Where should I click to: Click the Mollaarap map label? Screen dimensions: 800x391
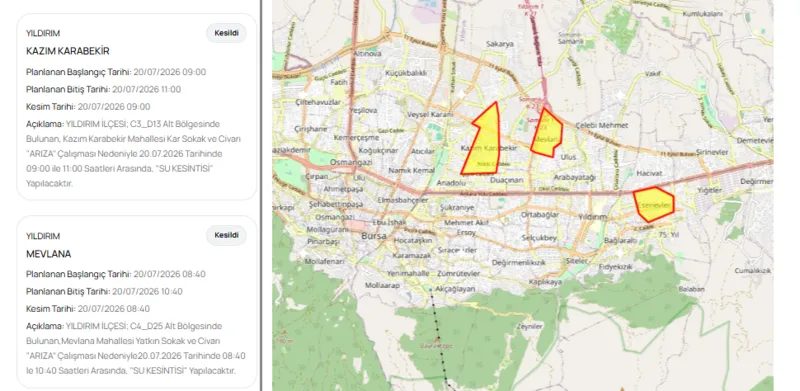[x=383, y=285]
